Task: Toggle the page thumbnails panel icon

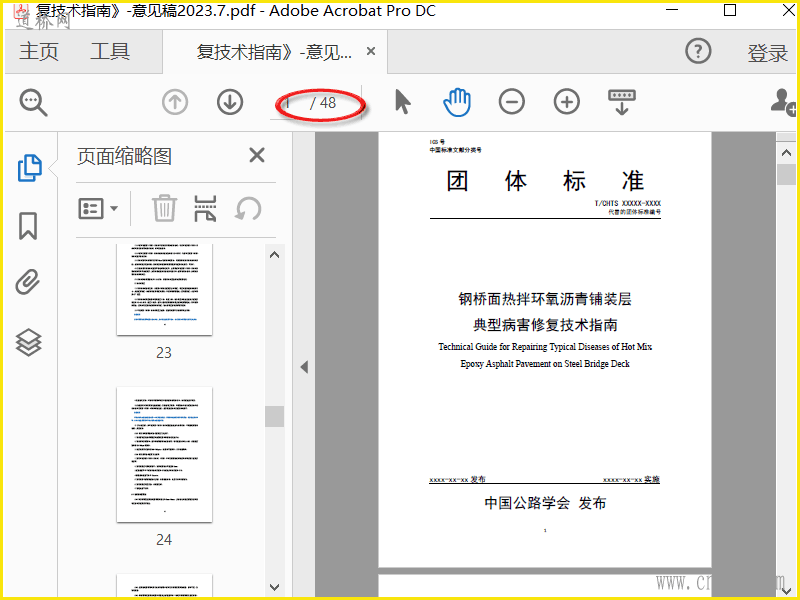Action: (x=30, y=167)
